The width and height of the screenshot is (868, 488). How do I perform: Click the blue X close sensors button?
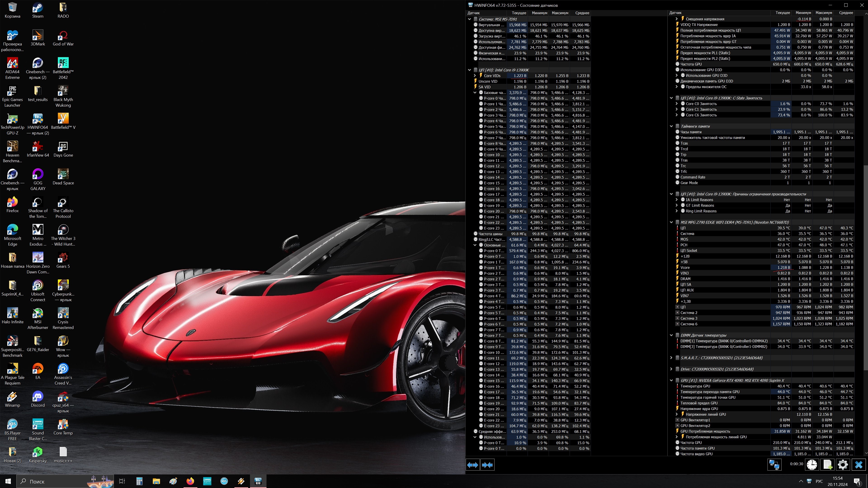859,465
